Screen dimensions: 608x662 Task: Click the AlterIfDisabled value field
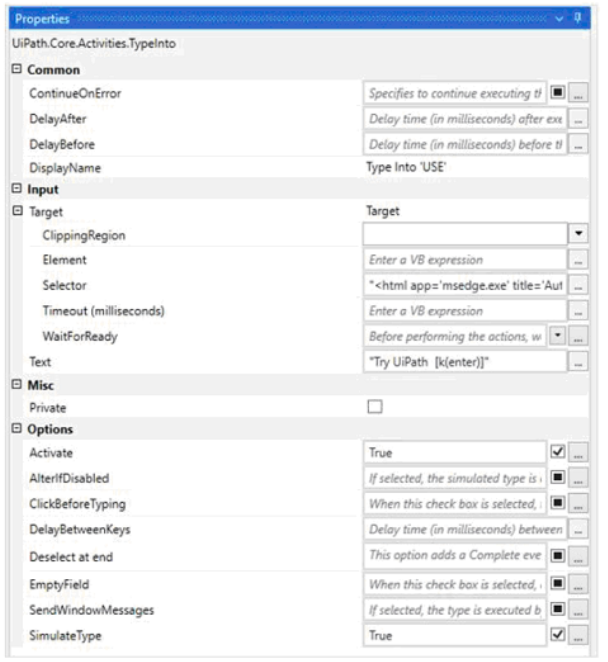pyautogui.click(x=455, y=478)
